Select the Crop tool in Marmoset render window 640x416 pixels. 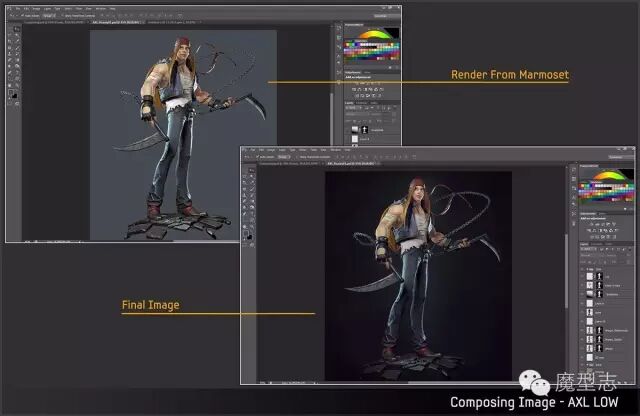point(9,40)
